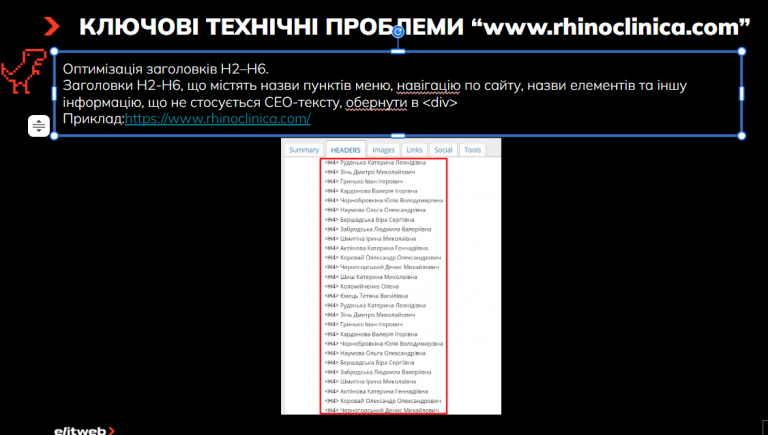
Task: Click the vertical alignment button beside the text box
Action: (39, 126)
